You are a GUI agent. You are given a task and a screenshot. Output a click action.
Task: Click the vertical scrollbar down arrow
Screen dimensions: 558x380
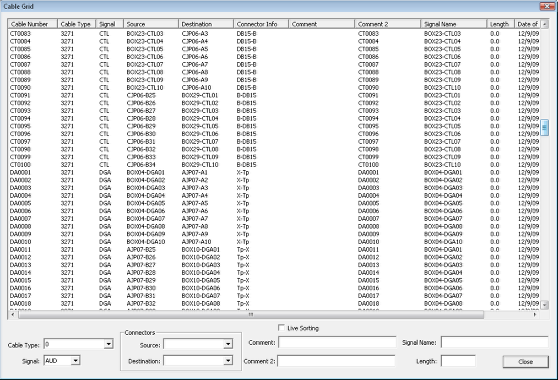pos(544,305)
